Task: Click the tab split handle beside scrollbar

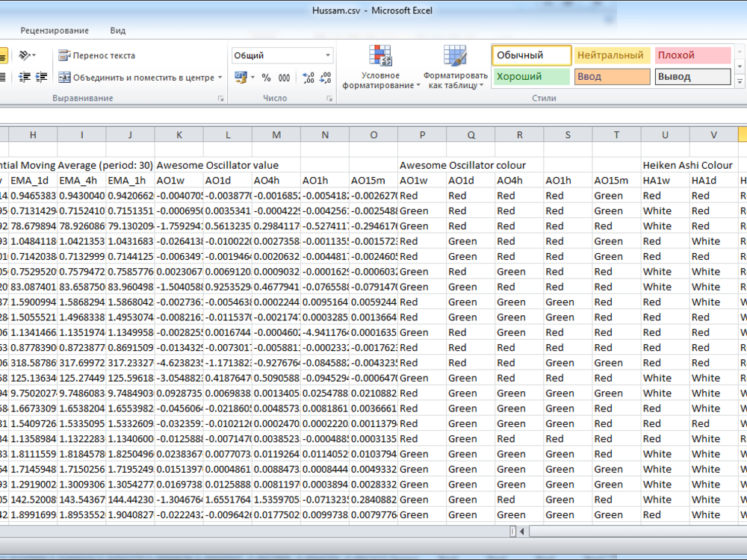Action: tap(512, 531)
